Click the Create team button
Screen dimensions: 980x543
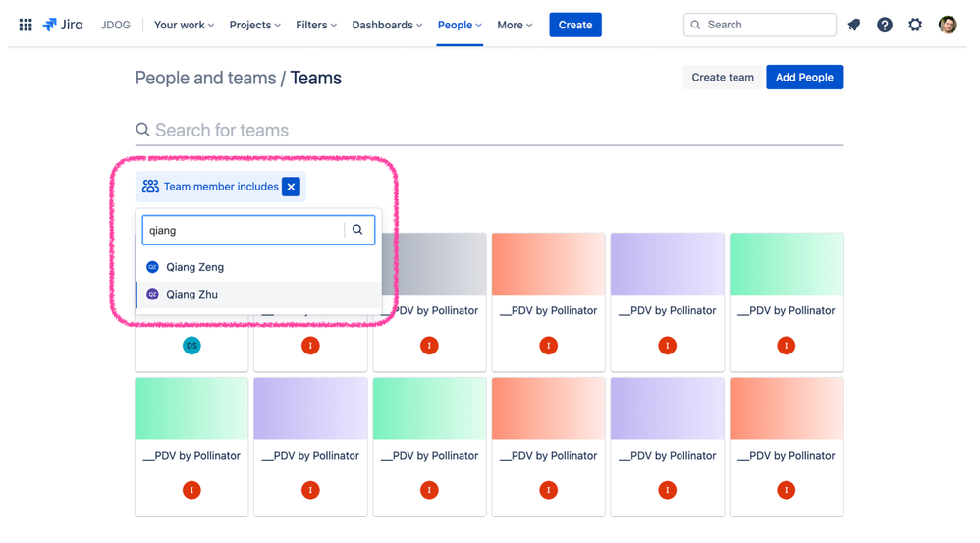[x=723, y=77]
